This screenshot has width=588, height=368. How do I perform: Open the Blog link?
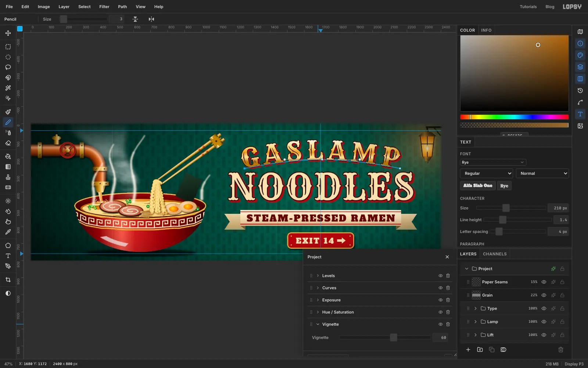click(x=550, y=7)
